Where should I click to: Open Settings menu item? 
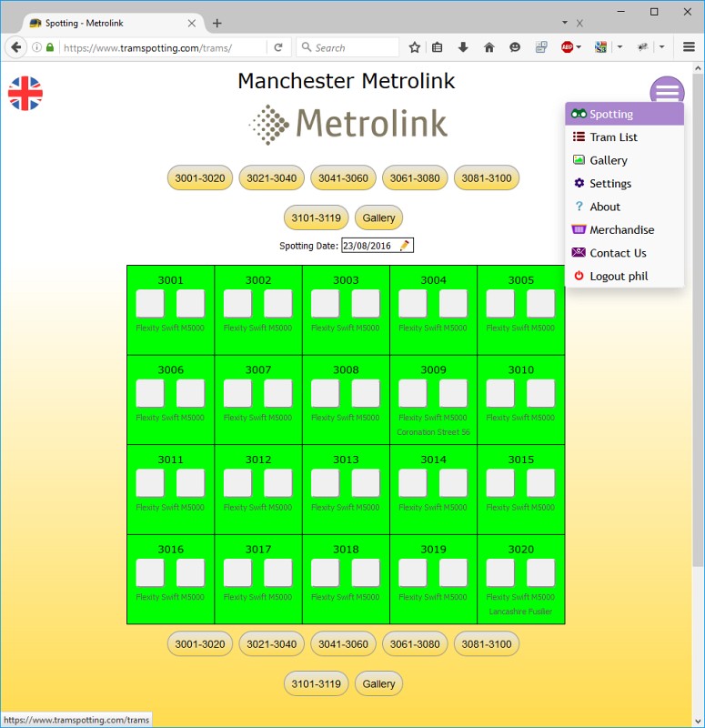pos(624,184)
